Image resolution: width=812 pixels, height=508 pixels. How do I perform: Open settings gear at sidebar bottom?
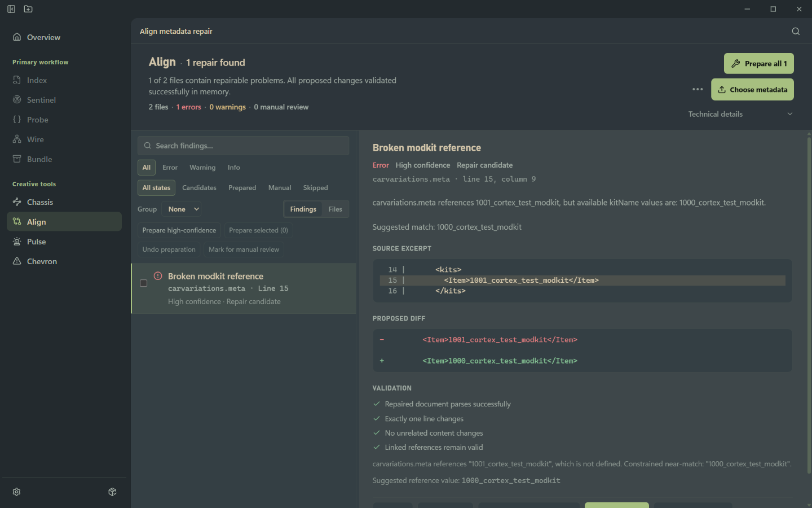tap(17, 492)
